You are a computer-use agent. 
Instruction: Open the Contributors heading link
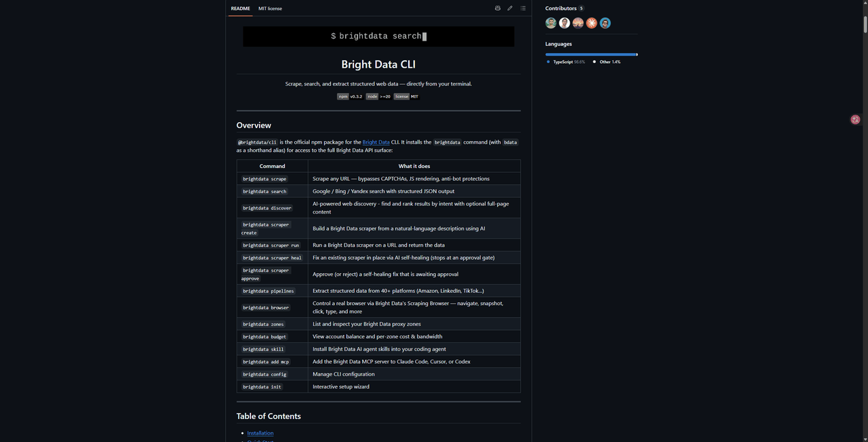564,8
